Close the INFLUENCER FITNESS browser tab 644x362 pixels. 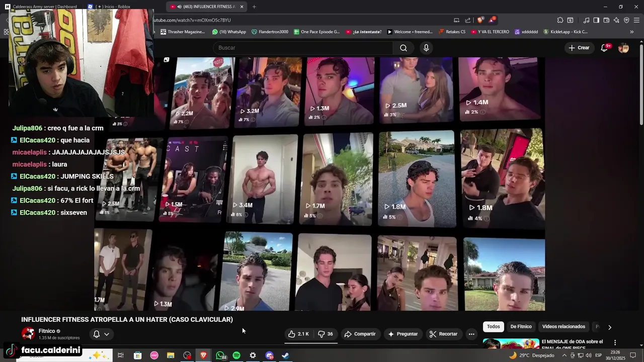[242, 7]
